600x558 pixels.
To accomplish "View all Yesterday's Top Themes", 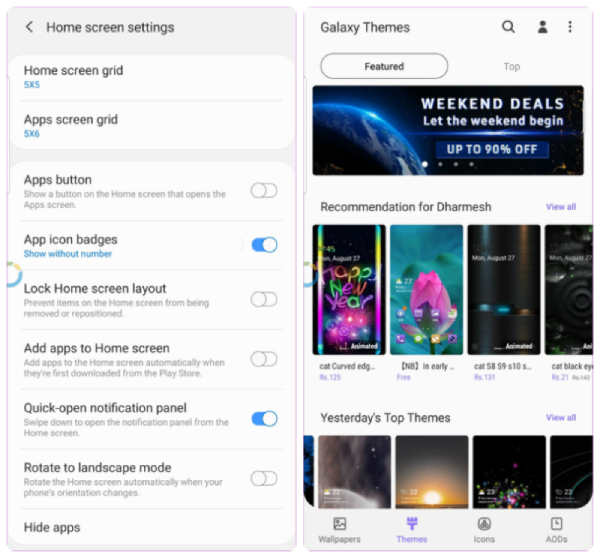I will tap(561, 418).
